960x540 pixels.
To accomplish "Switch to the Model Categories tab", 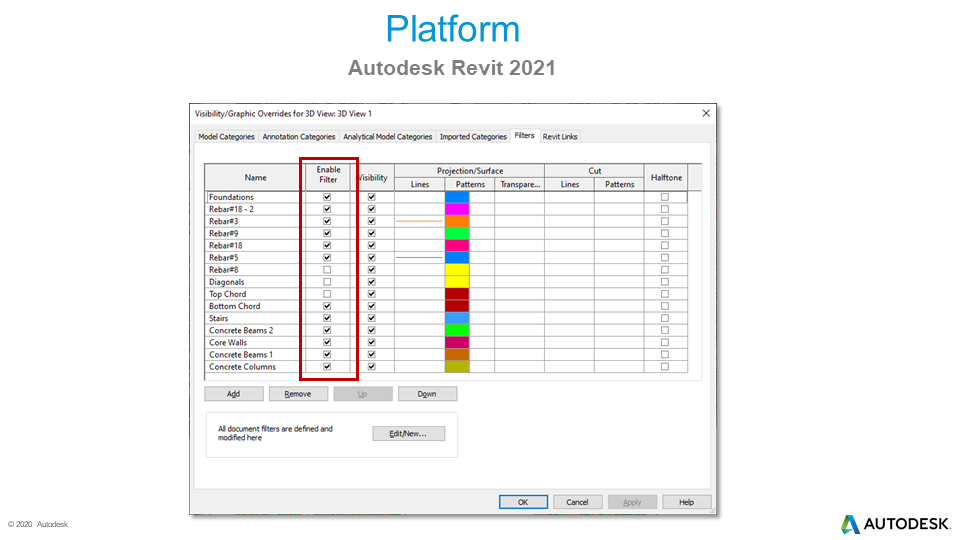I will pyautogui.click(x=226, y=137).
